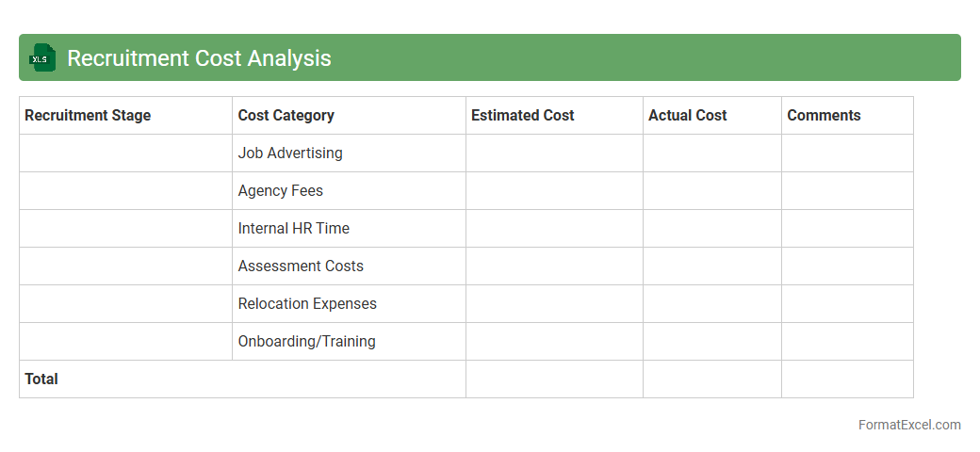The height and width of the screenshot is (452, 980).
Task: Click the Internal HR Time cell
Action: pos(294,228)
